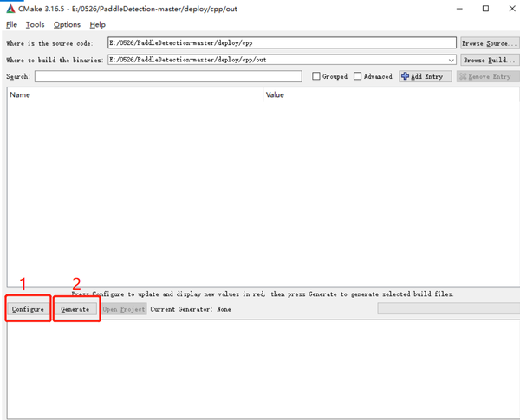This screenshot has height=420, width=520.
Task: Click the CMake logo in title bar
Action: point(10,9)
